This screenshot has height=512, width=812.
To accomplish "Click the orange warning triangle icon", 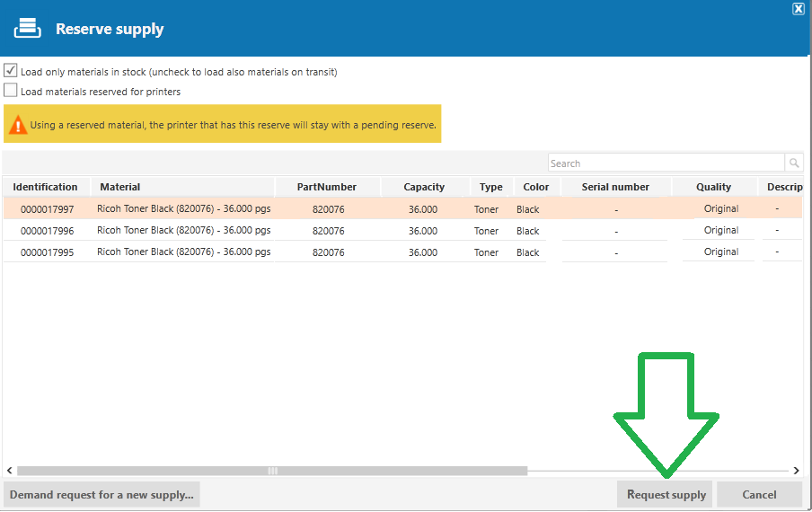I will point(18,125).
